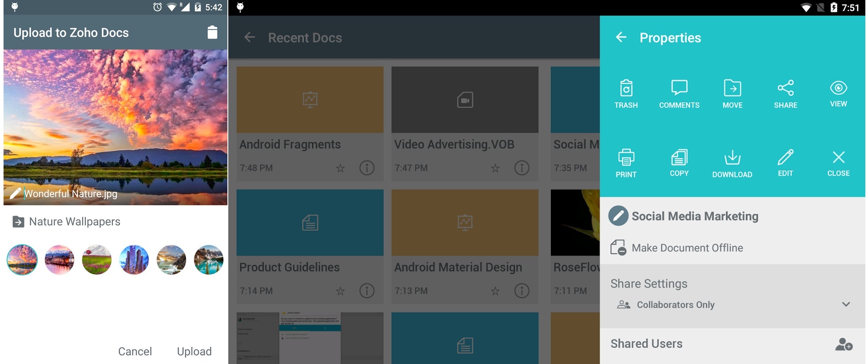Select the green meadow with red tree thumbnail
The width and height of the screenshot is (868, 364).
tap(96, 260)
